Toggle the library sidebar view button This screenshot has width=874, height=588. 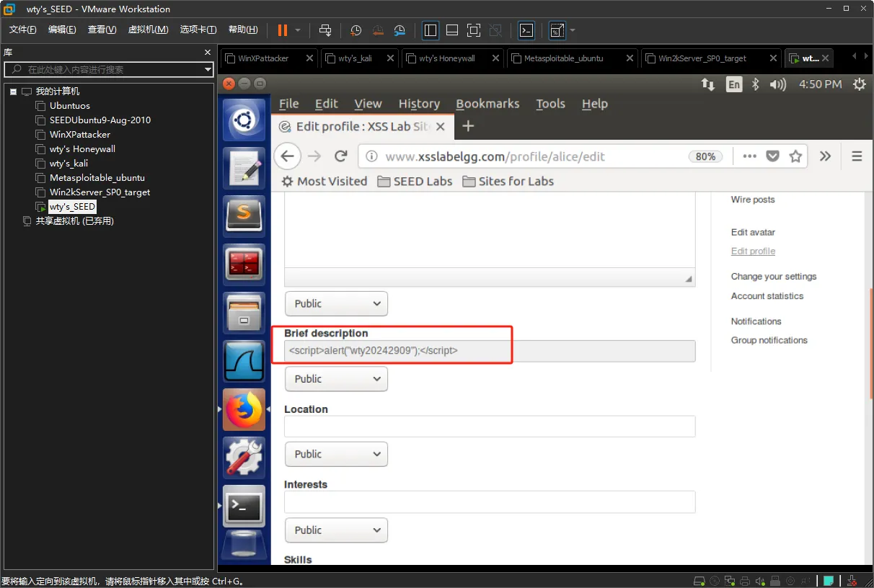coord(431,30)
